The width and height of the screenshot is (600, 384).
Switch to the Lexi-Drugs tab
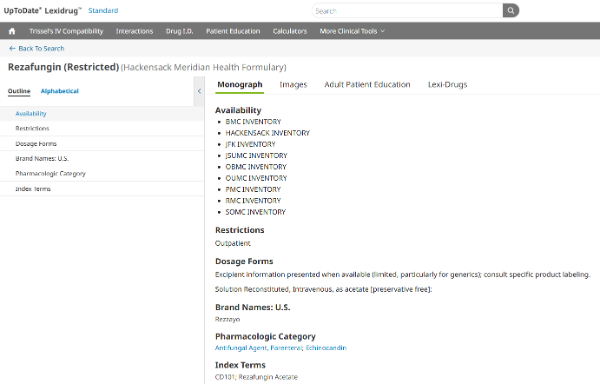coord(447,85)
